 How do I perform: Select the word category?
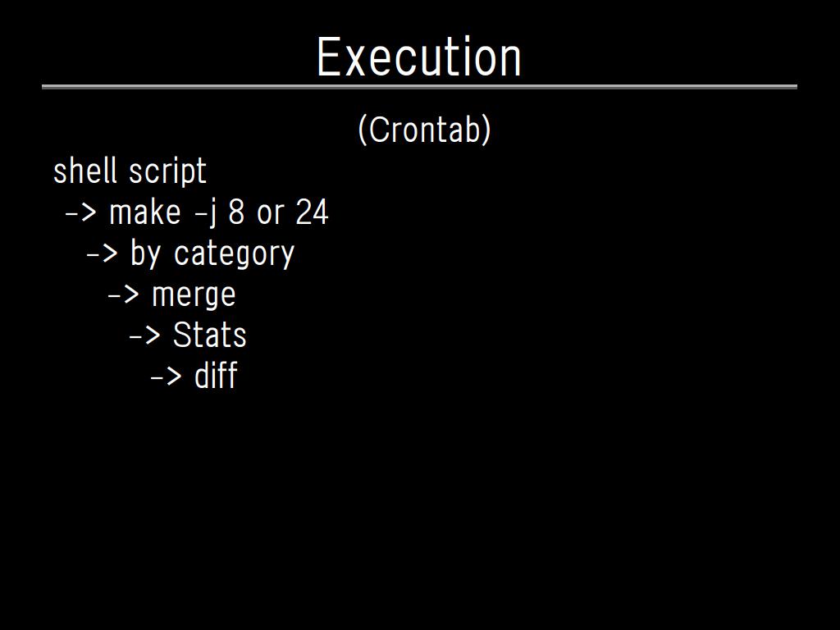pyautogui.click(x=234, y=254)
